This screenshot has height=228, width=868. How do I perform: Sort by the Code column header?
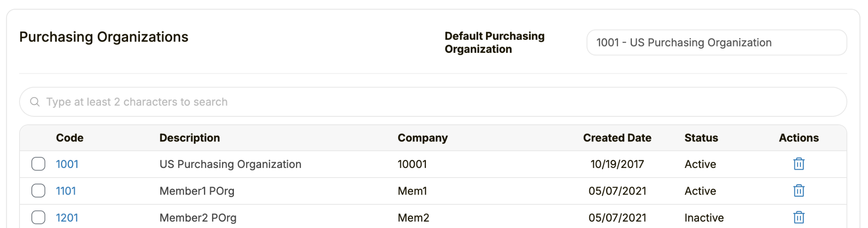pos(70,138)
